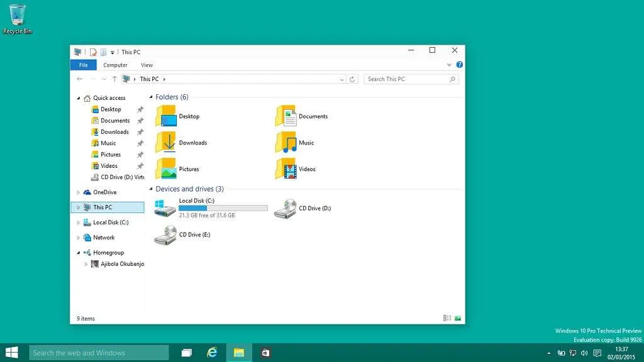
Task: Refresh the This PC view
Action: (x=352, y=79)
